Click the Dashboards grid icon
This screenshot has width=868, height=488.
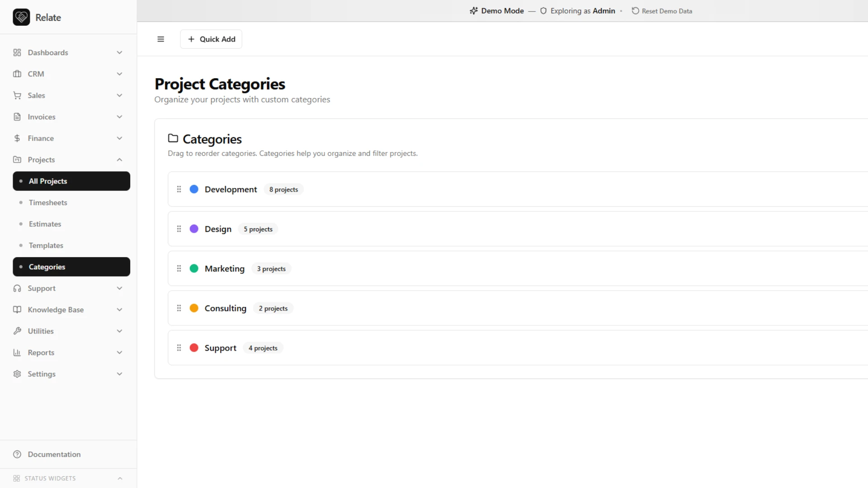pyautogui.click(x=17, y=52)
